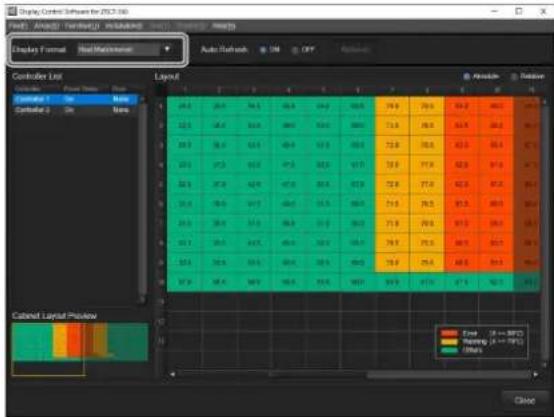The image size is (554, 417).
Task: Turn Auto Refresh ON
Action: [x=263, y=50]
